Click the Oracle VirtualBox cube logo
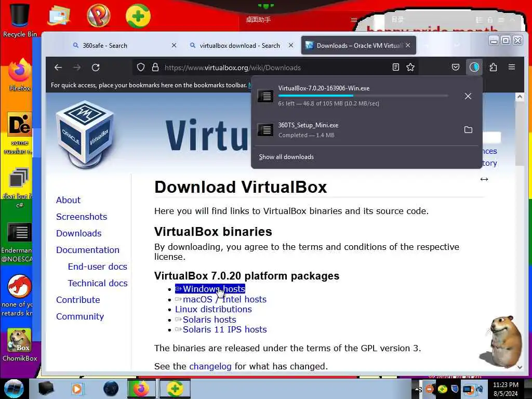This screenshot has height=399, width=532. pos(85,134)
